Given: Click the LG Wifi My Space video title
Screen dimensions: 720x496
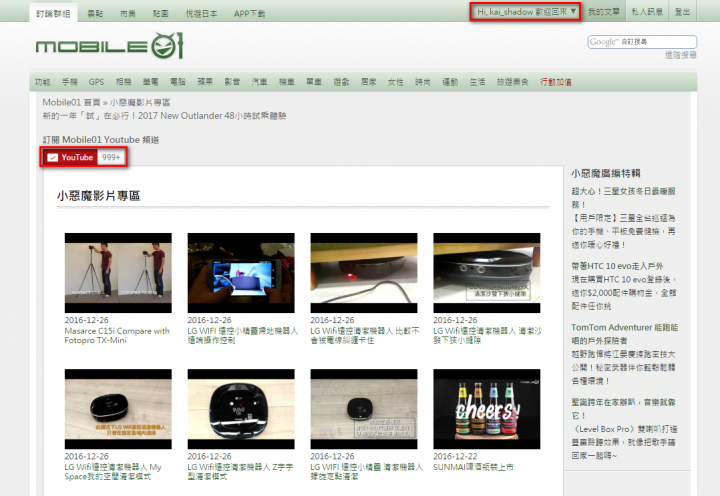Looking at the screenshot, I should 113,472.
